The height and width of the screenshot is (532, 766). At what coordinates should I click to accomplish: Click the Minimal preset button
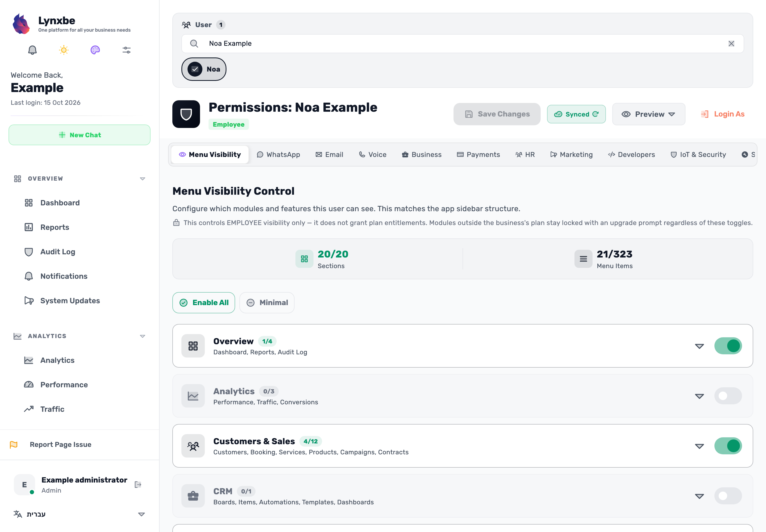tap(267, 303)
